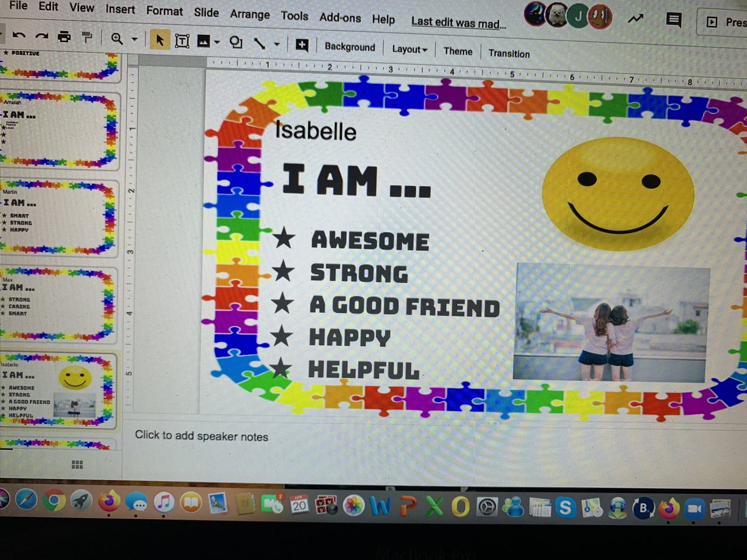Open Launchpad rocket in the dock
747x560 pixels.
point(81,501)
